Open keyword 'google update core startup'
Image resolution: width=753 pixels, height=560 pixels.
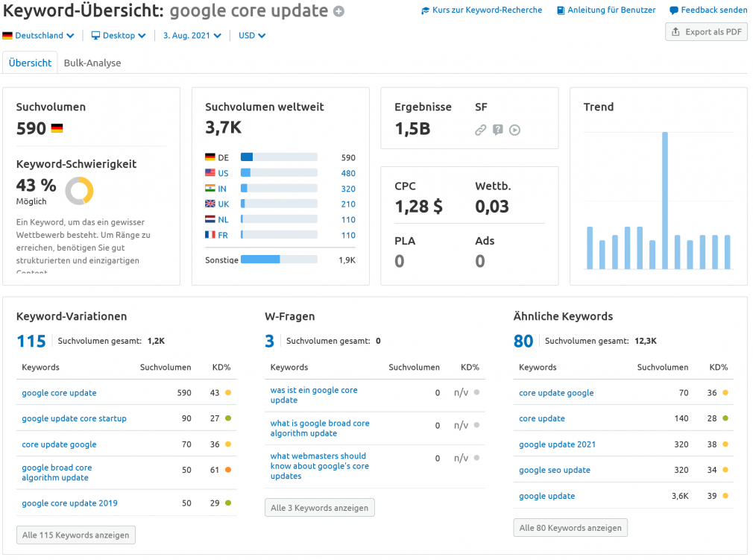tap(74, 418)
